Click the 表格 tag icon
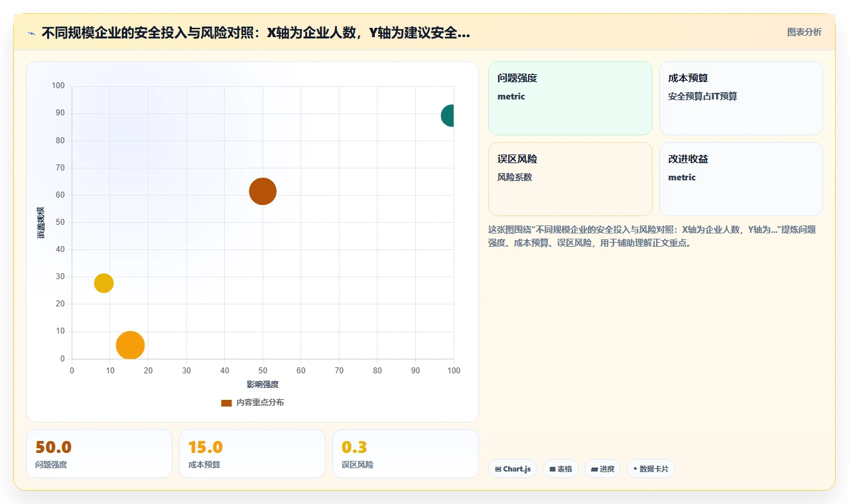The image size is (849, 504). (553, 469)
